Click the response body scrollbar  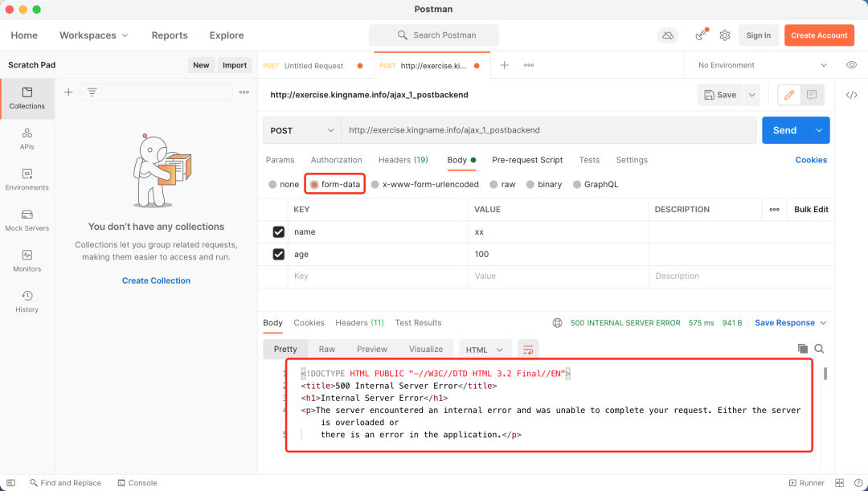[825, 374]
